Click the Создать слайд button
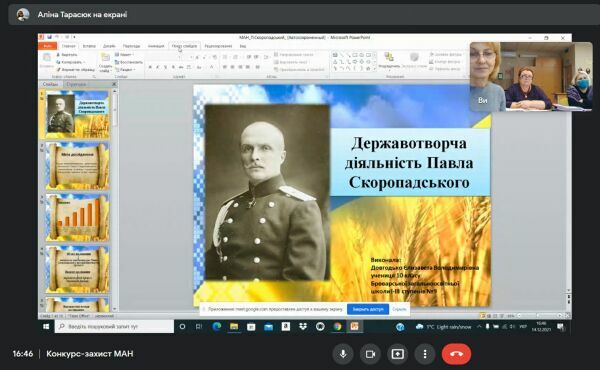The image size is (600, 370). coord(105,62)
